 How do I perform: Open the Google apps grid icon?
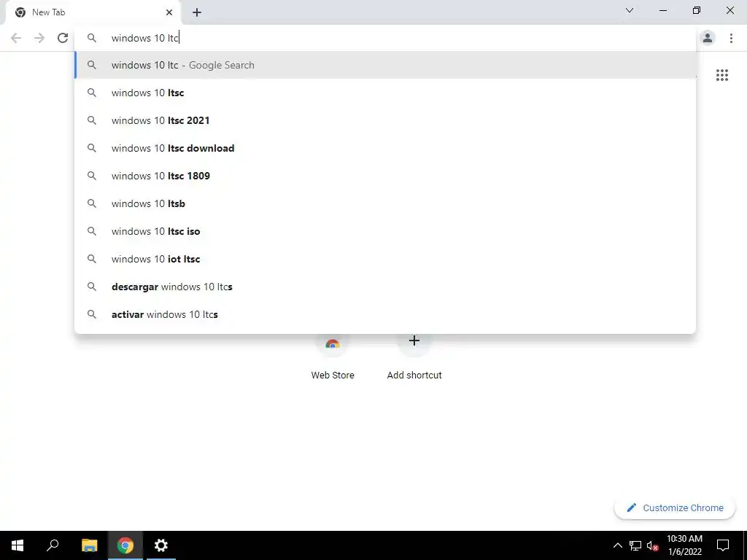click(x=721, y=75)
